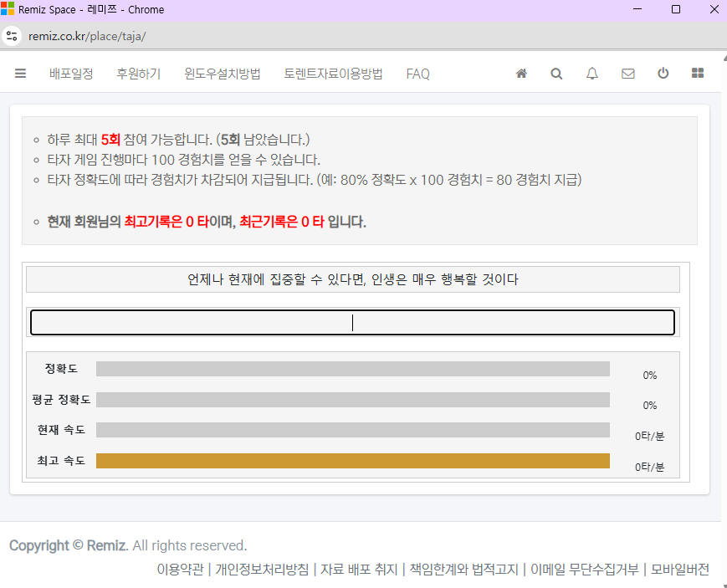Image resolution: width=727 pixels, height=588 pixels.
Task: Click the gold 최고 속도 progress bar
Action: point(353,461)
